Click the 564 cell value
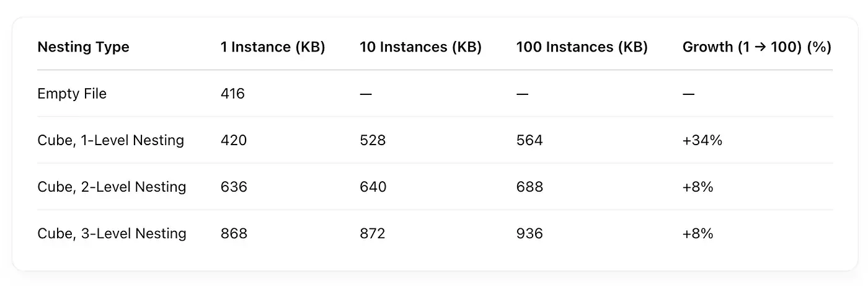The width and height of the screenshot is (868, 286). (x=529, y=140)
